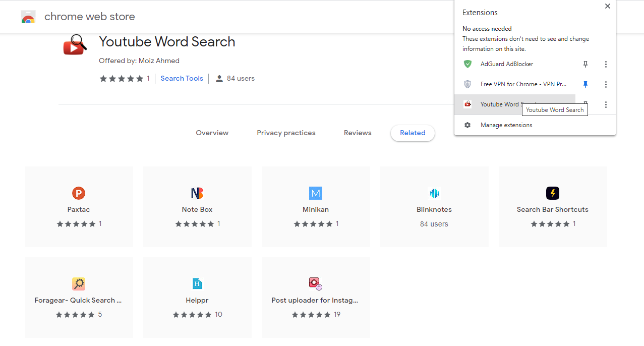Click the Youtube Word Search page title
This screenshot has height=346, width=644.
pos(167,42)
